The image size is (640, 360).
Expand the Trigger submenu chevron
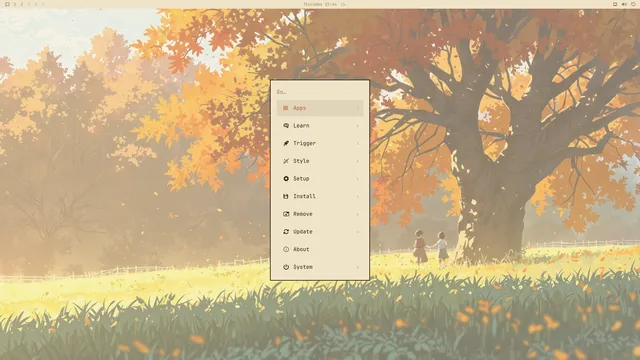point(358,143)
